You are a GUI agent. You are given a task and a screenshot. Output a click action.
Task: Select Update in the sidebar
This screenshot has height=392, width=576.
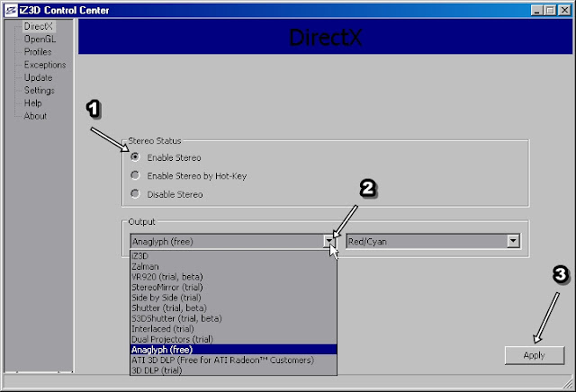[38, 77]
